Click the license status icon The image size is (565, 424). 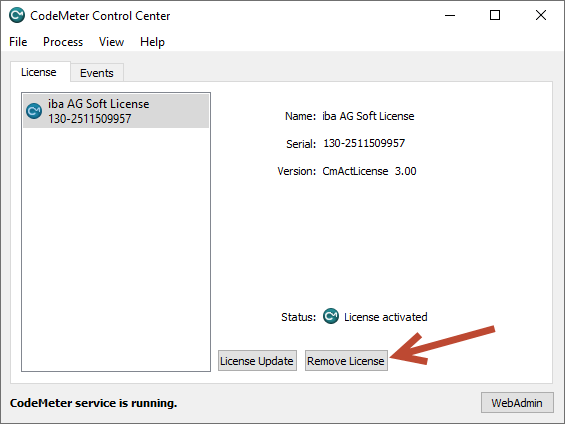coord(330,316)
